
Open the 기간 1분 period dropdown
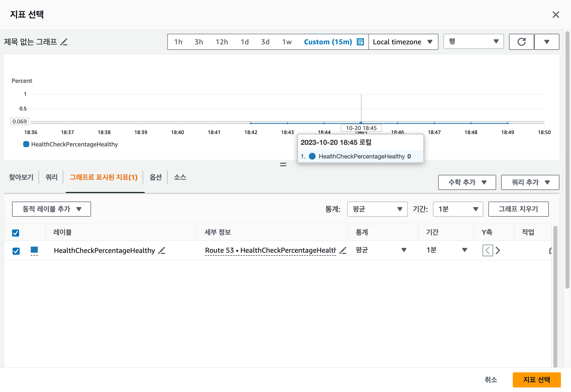pyautogui.click(x=458, y=209)
